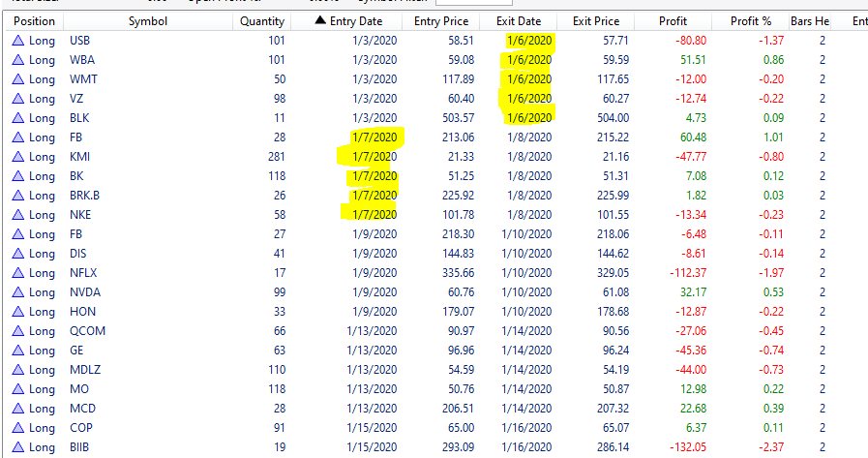This screenshot has height=458, width=868.
Task: Select the highlighted 1/6/2020 exit date for BLK
Action: [529, 118]
